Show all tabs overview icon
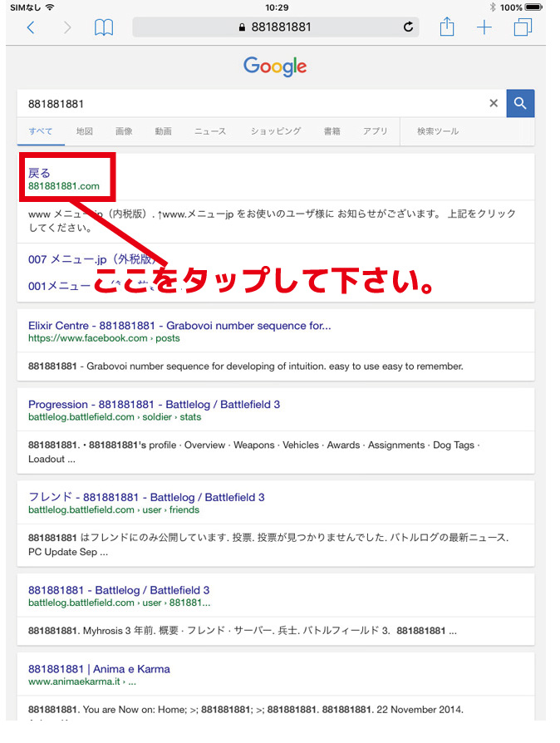Viewport: 560px width, 743px height. pyautogui.click(x=523, y=27)
